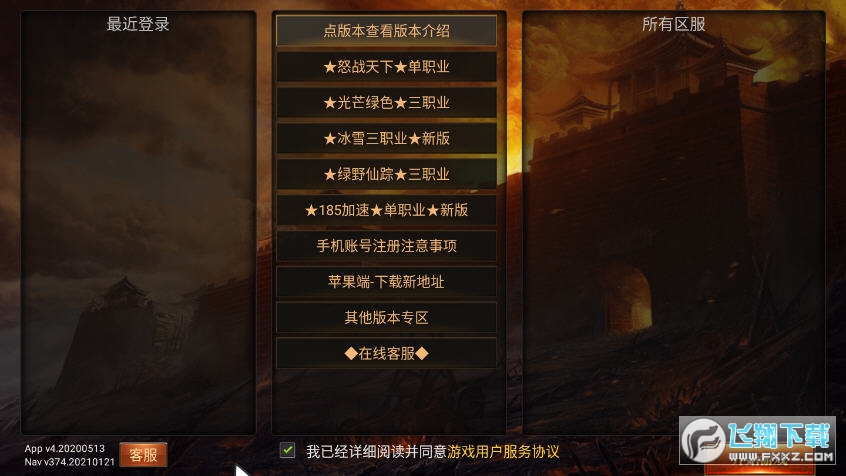Switch to the 最近登录 panel header
This screenshot has width=846, height=476.
pos(138,24)
